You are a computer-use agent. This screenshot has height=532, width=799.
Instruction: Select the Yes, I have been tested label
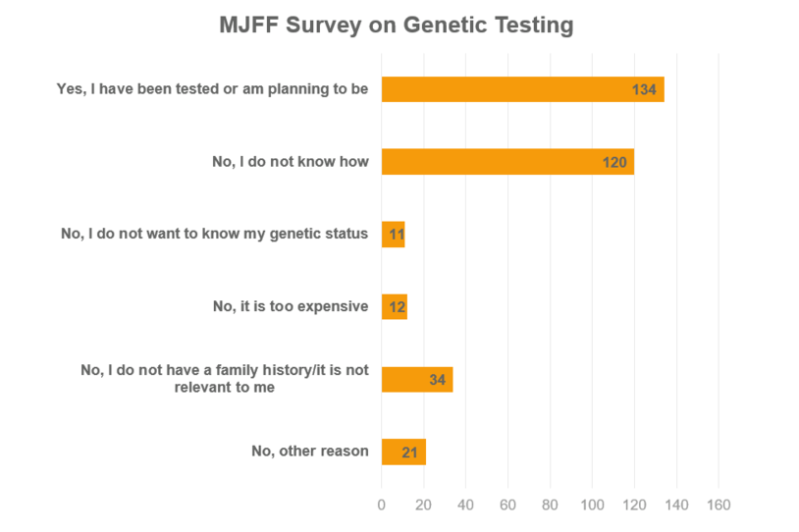(x=212, y=89)
